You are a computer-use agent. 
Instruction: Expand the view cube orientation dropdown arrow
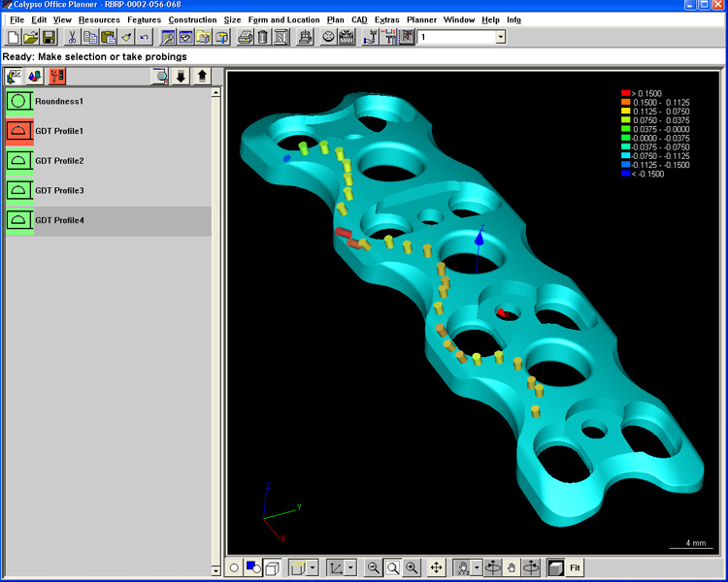click(313, 567)
